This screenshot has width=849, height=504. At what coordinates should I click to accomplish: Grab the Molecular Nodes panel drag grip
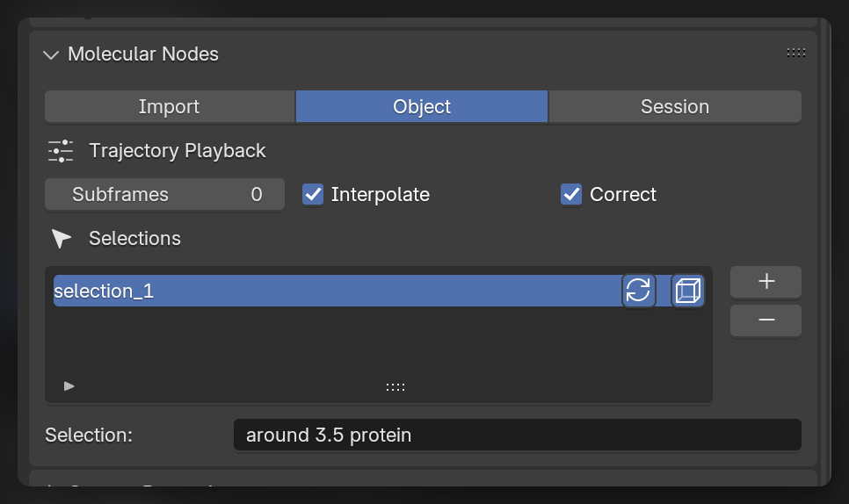pos(796,54)
